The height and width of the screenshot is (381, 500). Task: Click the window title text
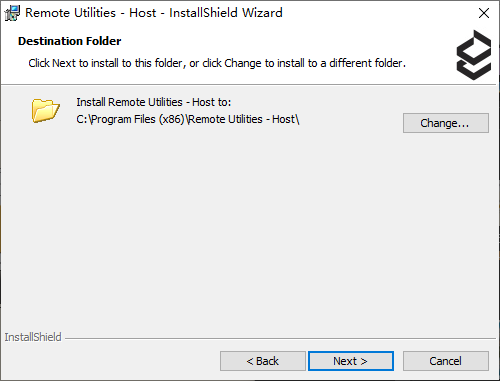click(x=154, y=13)
